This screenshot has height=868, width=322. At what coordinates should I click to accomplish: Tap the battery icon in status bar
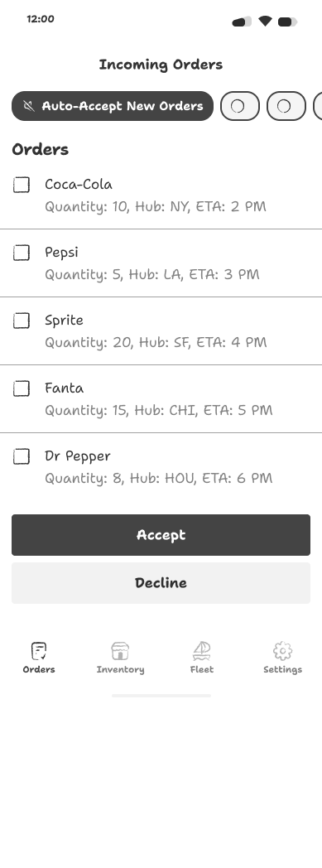tap(287, 22)
